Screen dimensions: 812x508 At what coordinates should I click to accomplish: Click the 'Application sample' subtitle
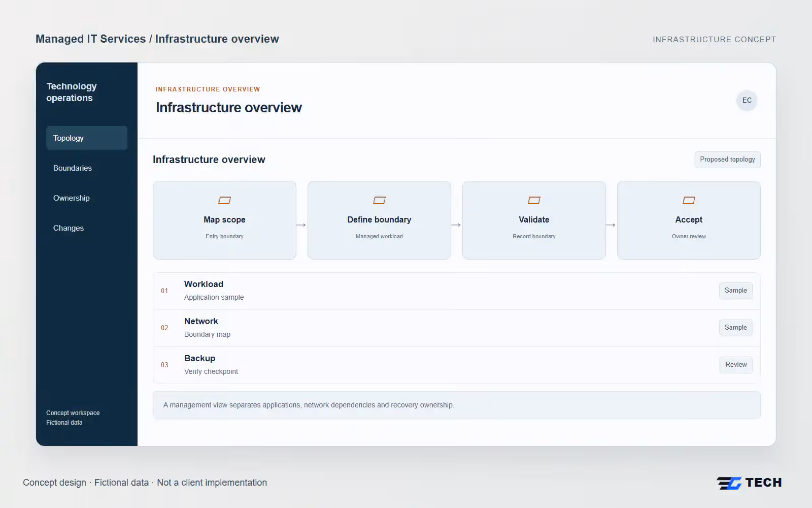click(214, 297)
